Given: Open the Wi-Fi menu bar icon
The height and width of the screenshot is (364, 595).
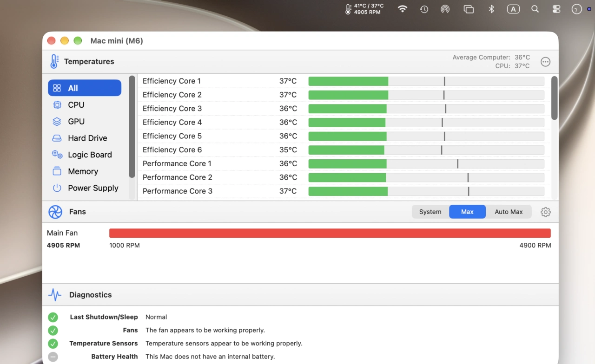Looking at the screenshot, I should [x=403, y=9].
